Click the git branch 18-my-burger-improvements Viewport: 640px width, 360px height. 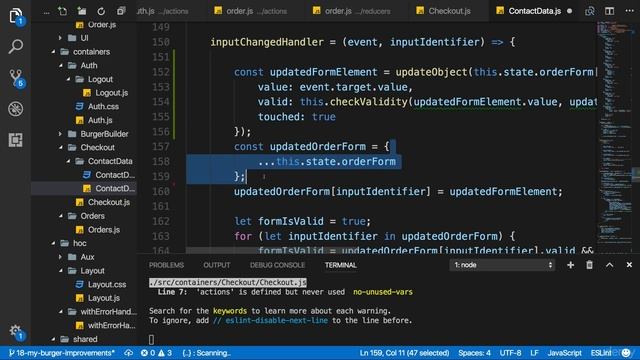[61, 353]
